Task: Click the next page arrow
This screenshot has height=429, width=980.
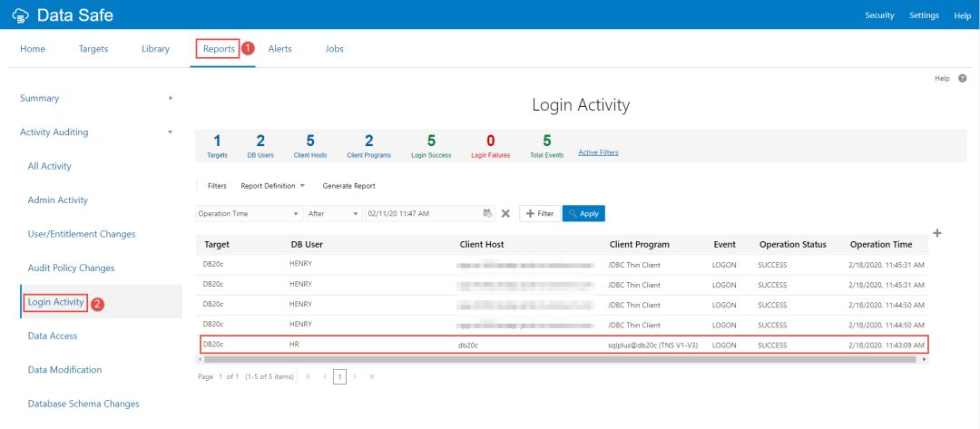Action: click(356, 376)
